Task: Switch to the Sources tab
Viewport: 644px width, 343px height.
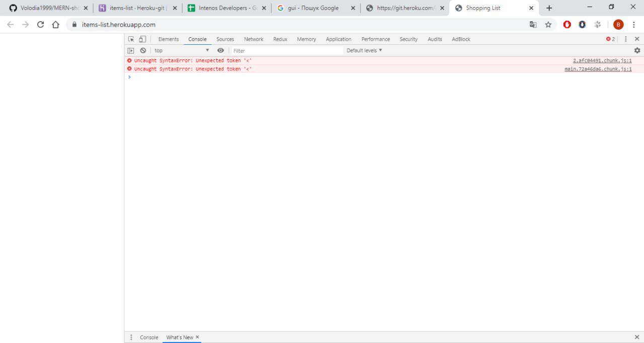Action: tap(225, 39)
